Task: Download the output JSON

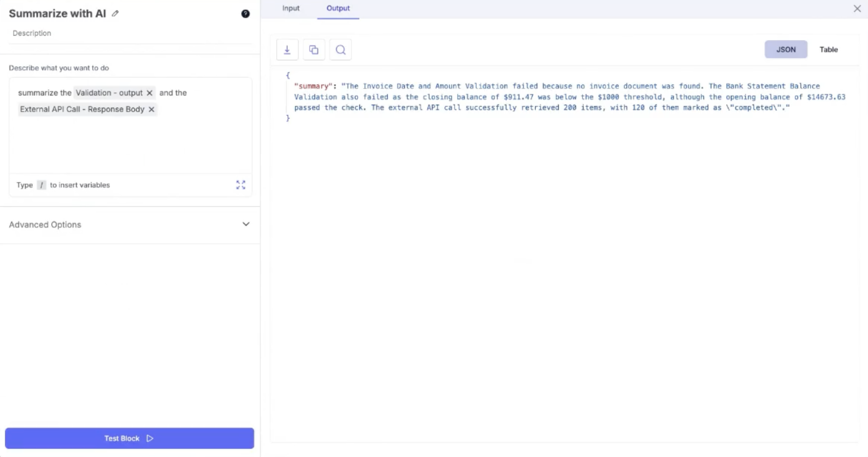Action: coord(287,50)
